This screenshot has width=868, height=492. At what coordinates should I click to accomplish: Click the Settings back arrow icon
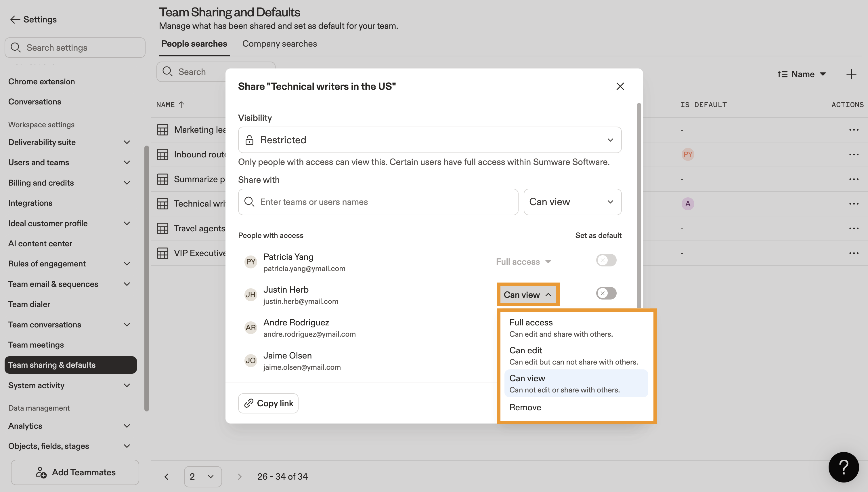15,20
